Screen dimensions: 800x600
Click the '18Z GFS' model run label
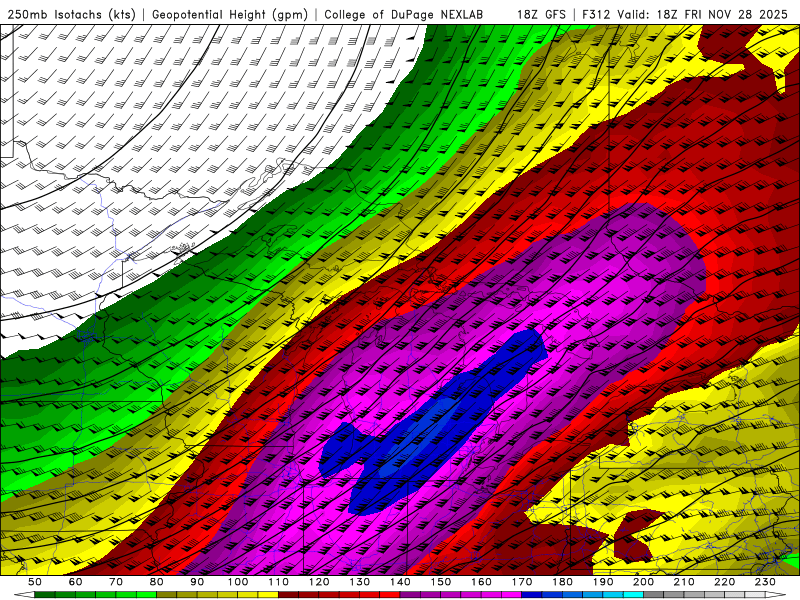point(541,14)
